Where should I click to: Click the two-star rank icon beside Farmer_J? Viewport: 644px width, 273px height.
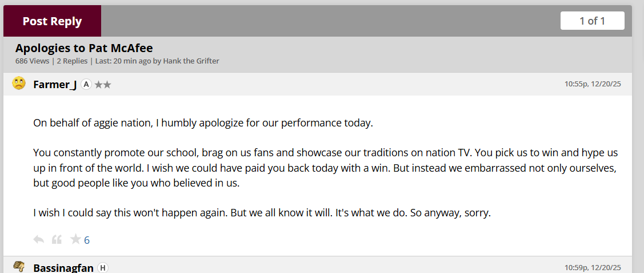click(x=103, y=85)
